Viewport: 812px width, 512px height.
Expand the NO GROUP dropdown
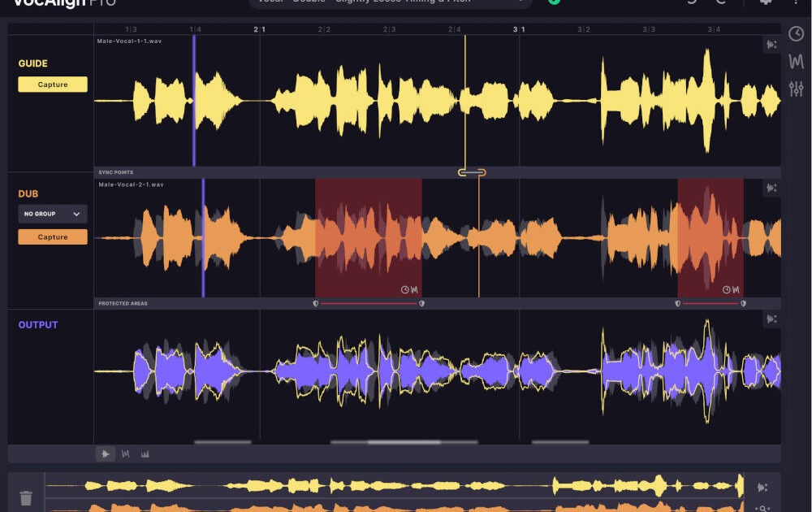coord(53,214)
